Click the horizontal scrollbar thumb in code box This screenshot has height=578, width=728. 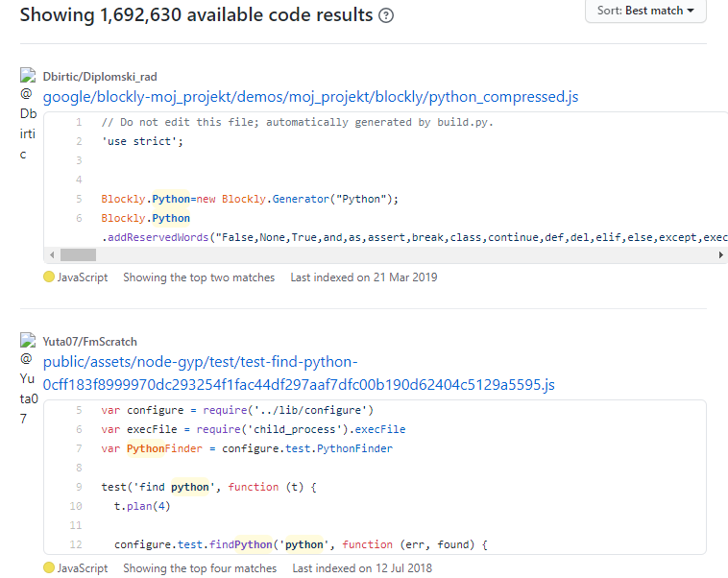tap(78, 254)
